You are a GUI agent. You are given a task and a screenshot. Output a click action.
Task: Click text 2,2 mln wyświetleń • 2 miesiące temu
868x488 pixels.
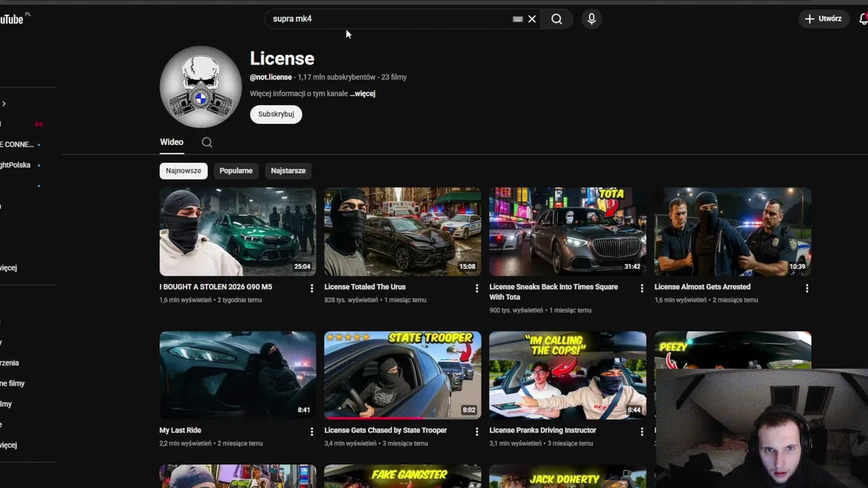point(211,443)
